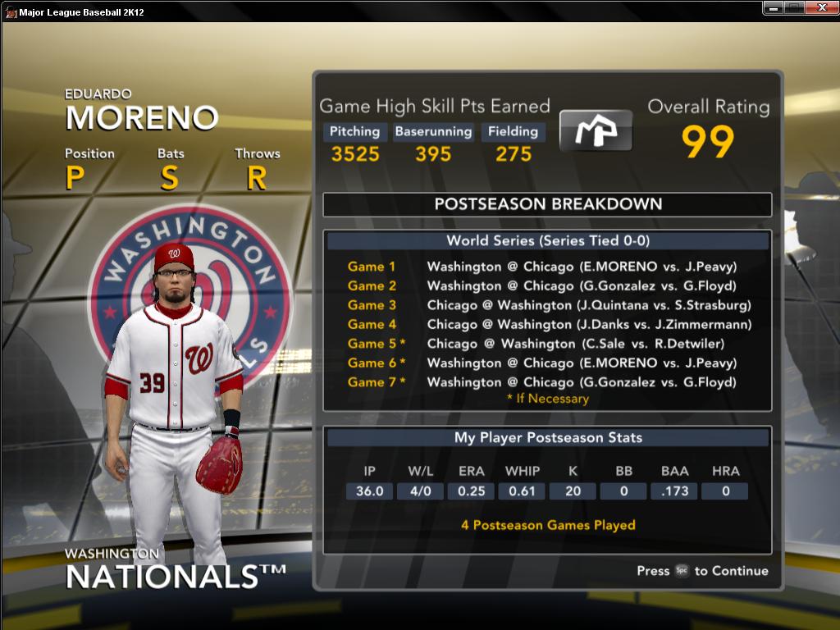Viewport: 840px width, 630px height.
Task: Click the Overall Rating 99 value
Action: pos(708,142)
